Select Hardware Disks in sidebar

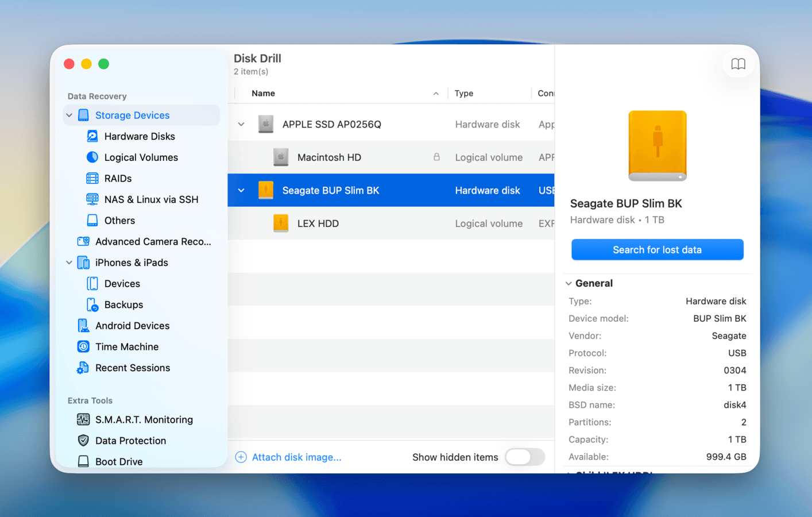(x=140, y=136)
